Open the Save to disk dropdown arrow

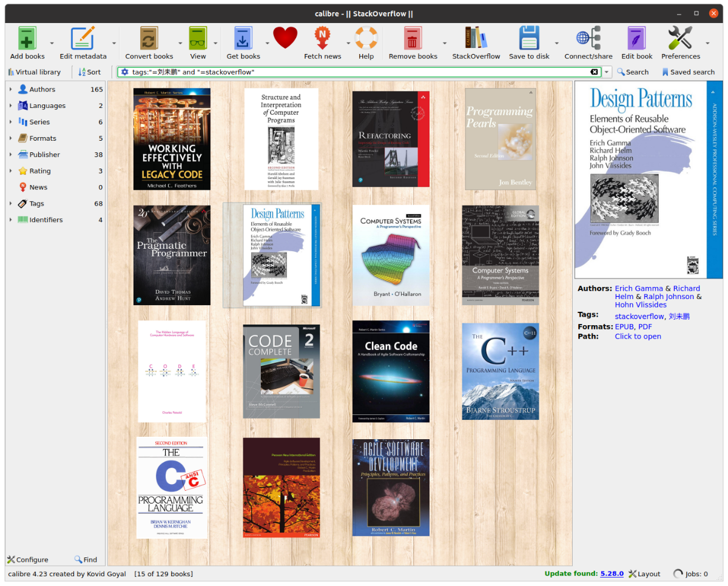[556, 43]
